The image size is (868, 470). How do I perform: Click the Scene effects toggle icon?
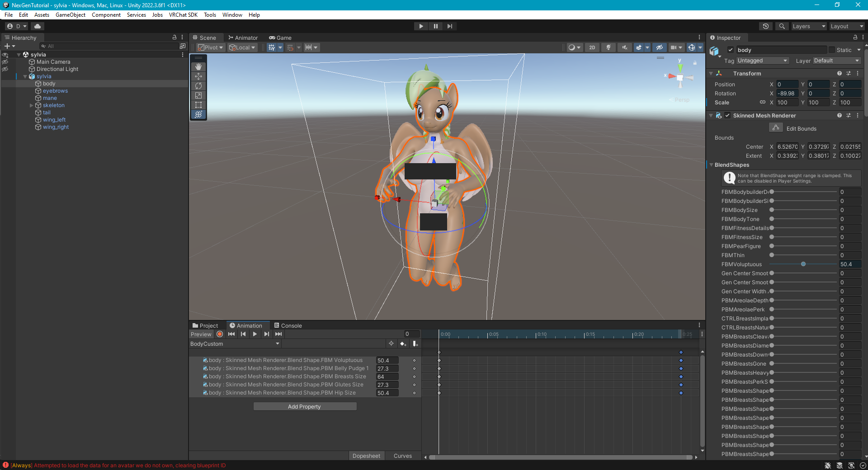638,47
